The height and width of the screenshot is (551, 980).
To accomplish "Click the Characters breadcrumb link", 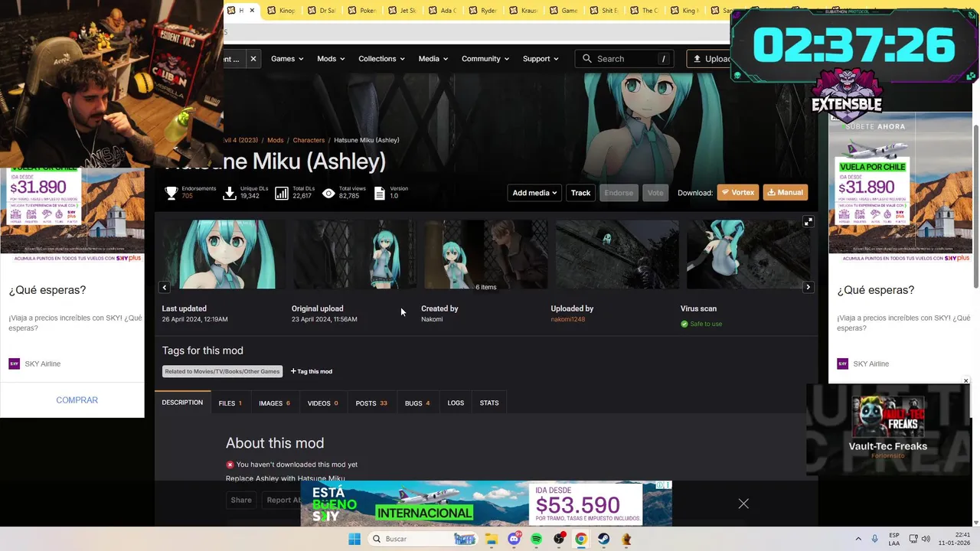I will coord(309,140).
